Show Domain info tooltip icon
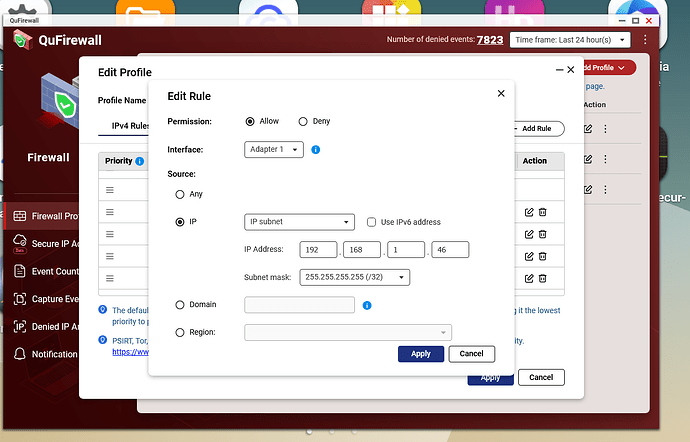This screenshot has height=442, width=690. coord(367,305)
